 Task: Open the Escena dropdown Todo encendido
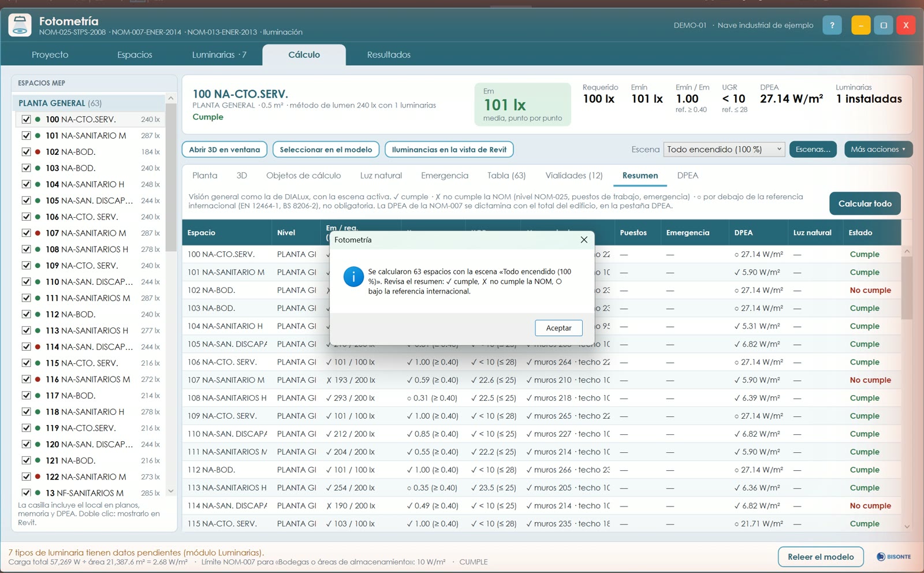(x=724, y=149)
